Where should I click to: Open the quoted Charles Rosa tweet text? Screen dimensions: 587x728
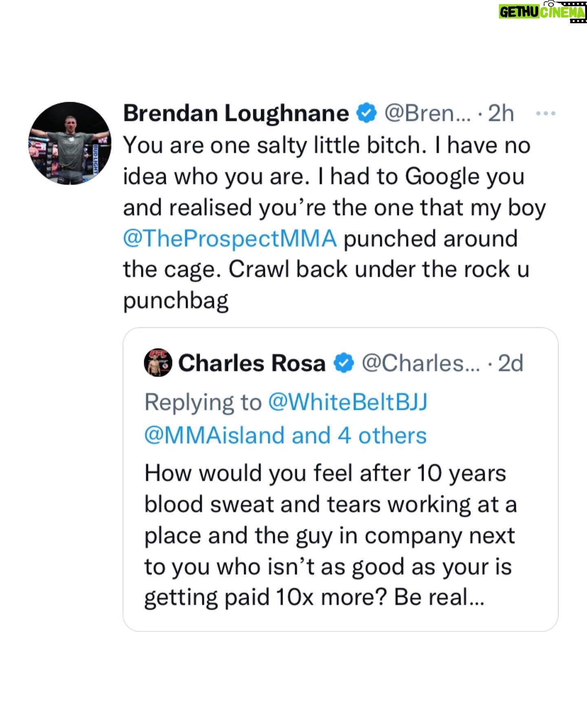point(331,535)
